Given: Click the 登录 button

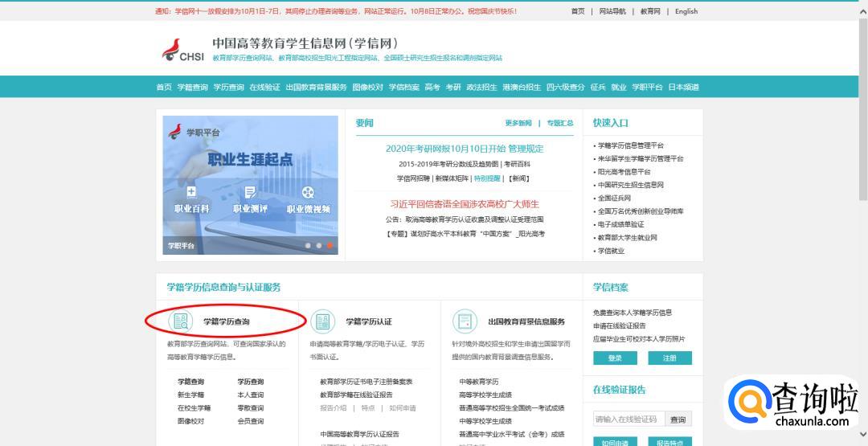Looking at the screenshot, I should tap(615, 358).
